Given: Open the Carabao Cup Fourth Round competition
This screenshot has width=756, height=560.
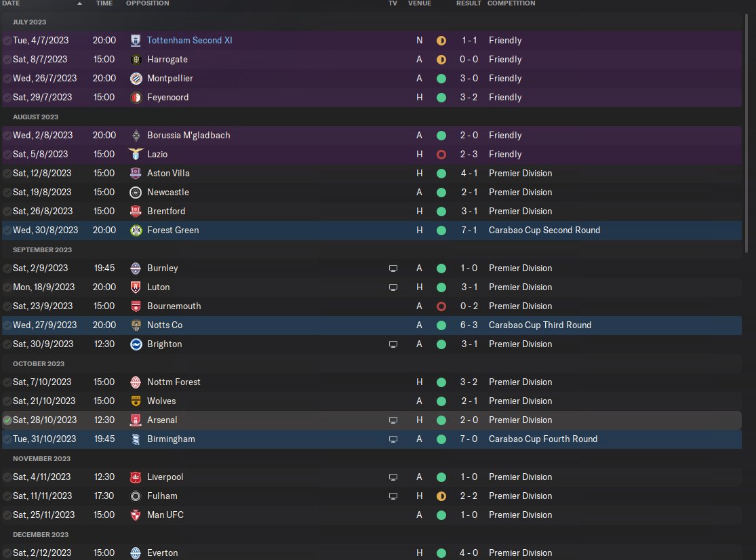Looking at the screenshot, I should tap(543, 439).
